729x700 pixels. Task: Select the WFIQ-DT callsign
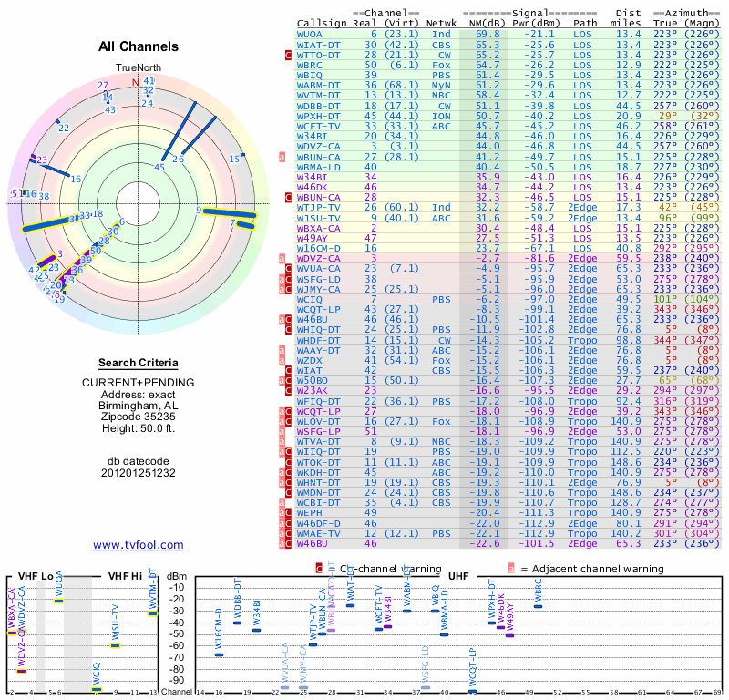pos(318,401)
